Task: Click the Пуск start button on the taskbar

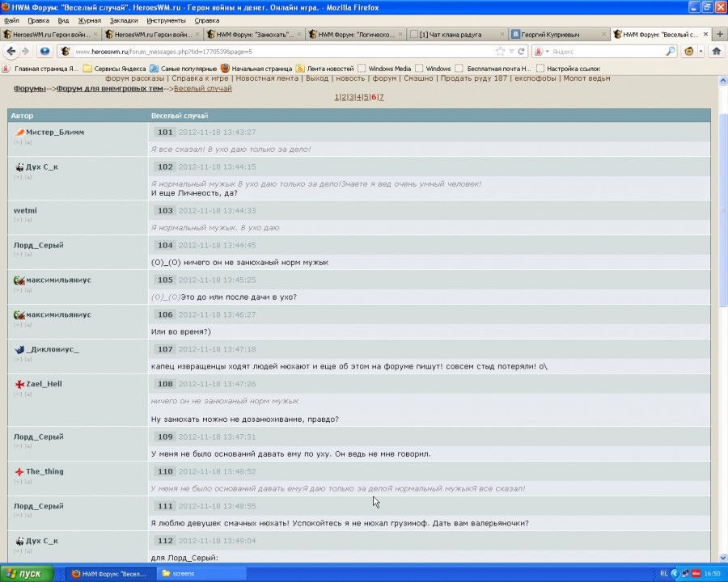Action: (x=27, y=573)
